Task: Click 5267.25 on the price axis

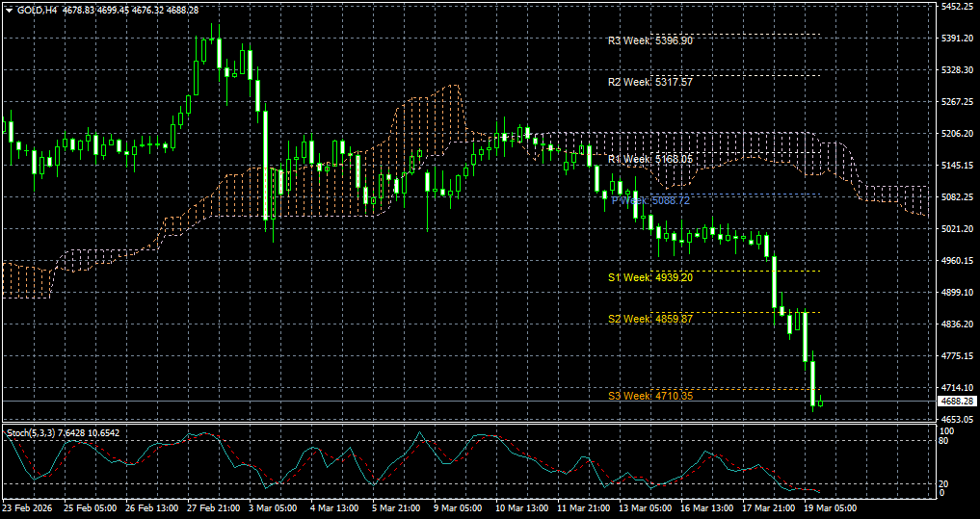Action: tap(958, 102)
